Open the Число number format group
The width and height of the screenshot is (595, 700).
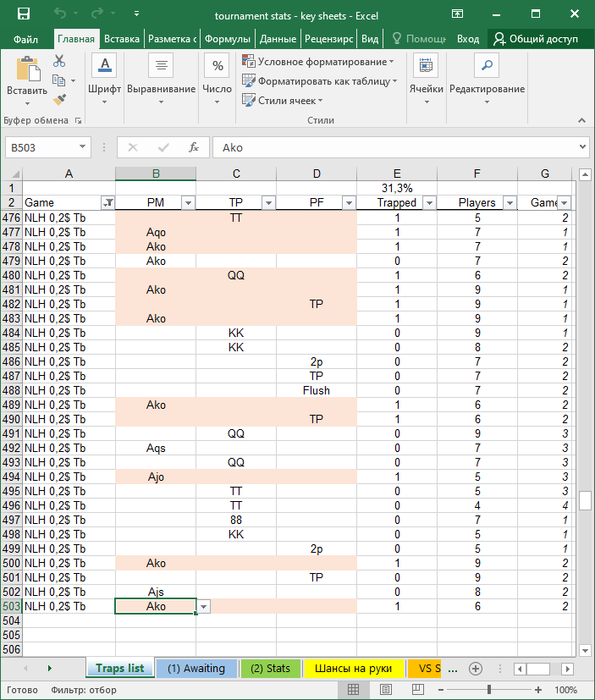point(217,79)
